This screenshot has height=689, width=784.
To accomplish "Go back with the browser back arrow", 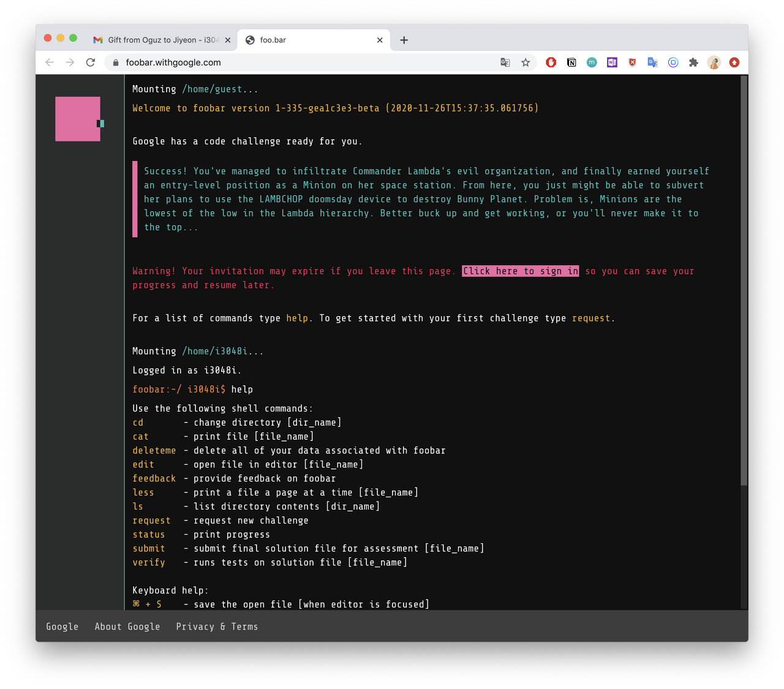I will click(x=50, y=62).
